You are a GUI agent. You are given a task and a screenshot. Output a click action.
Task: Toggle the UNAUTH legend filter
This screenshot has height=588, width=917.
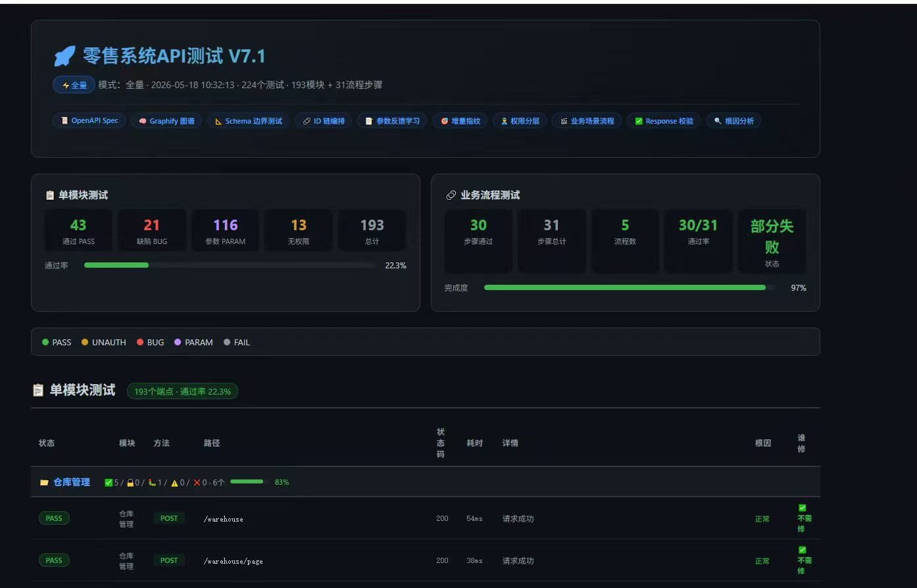click(x=104, y=342)
